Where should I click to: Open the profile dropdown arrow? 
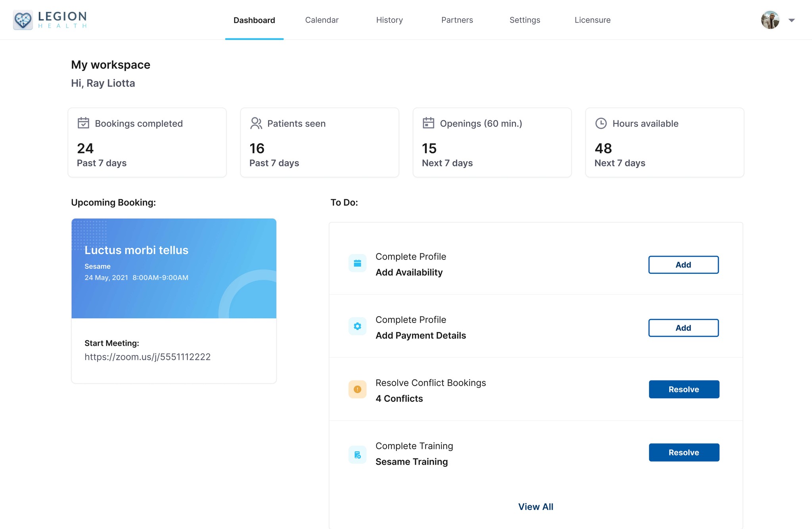click(x=791, y=20)
